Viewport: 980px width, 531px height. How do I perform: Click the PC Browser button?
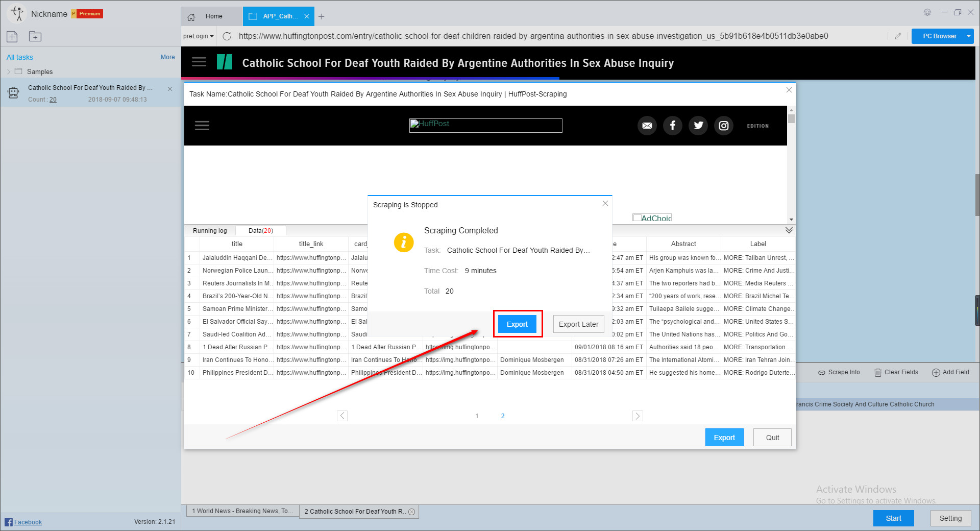click(939, 36)
